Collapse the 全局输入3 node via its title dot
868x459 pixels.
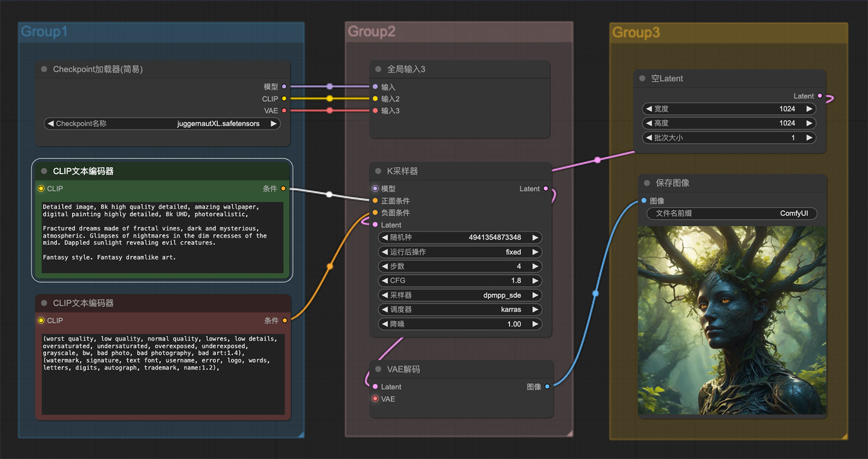tap(378, 69)
